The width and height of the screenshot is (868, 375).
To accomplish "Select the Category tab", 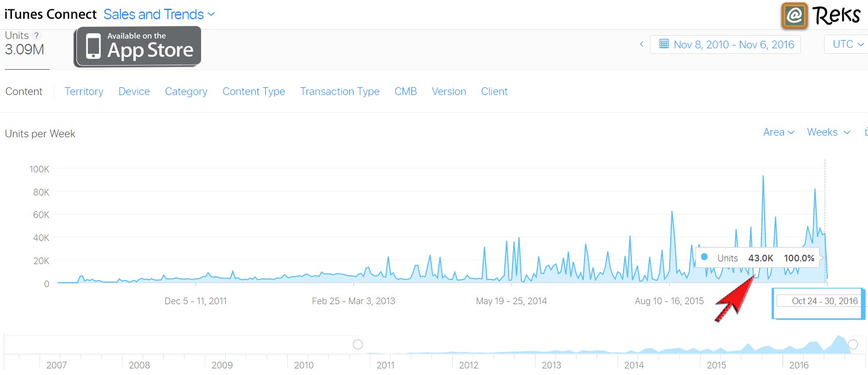I will (186, 92).
